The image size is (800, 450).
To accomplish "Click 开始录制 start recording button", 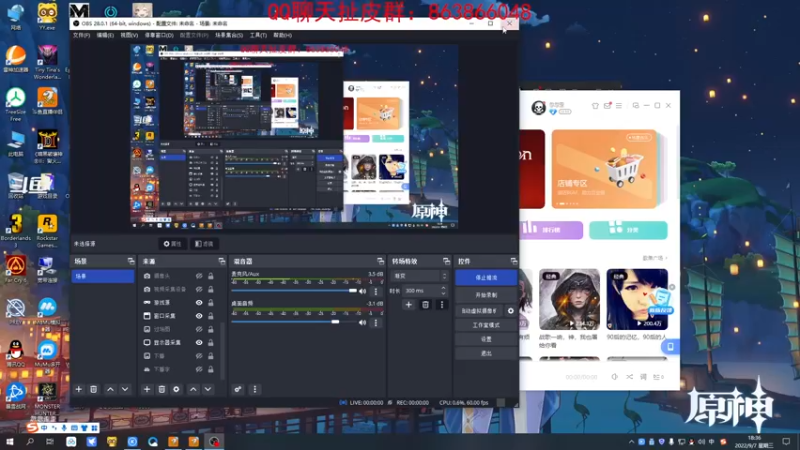I will pyautogui.click(x=486, y=295).
